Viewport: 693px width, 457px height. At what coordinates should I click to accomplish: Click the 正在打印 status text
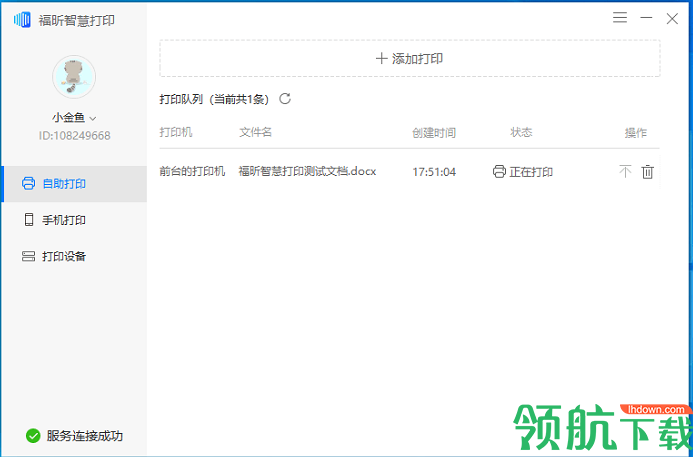(531, 172)
